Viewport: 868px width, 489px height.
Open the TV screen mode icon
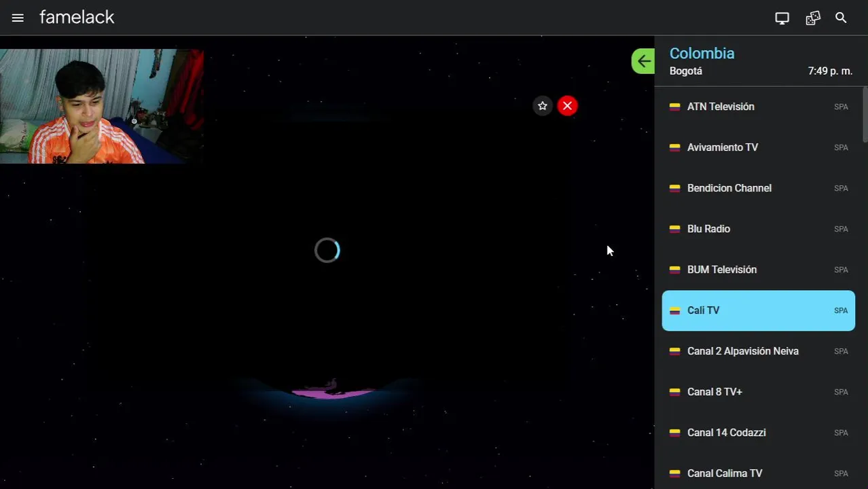point(782,18)
